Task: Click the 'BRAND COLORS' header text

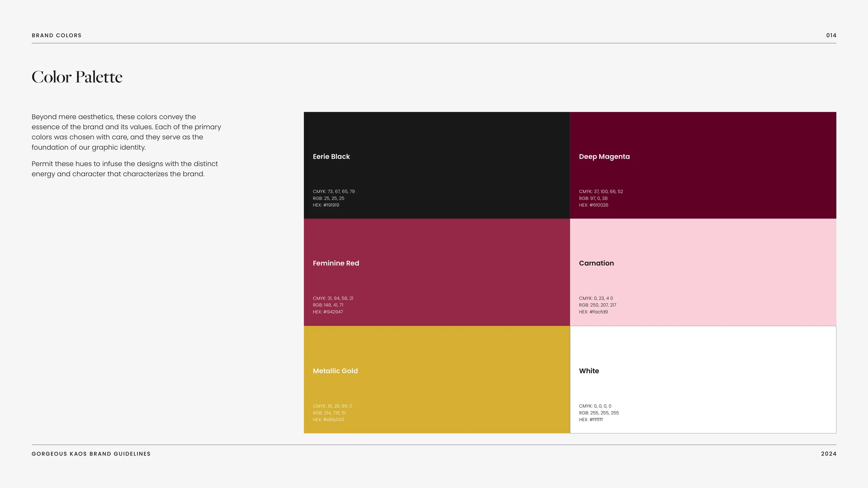Action: pyautogui.click(x=57, y=35)
